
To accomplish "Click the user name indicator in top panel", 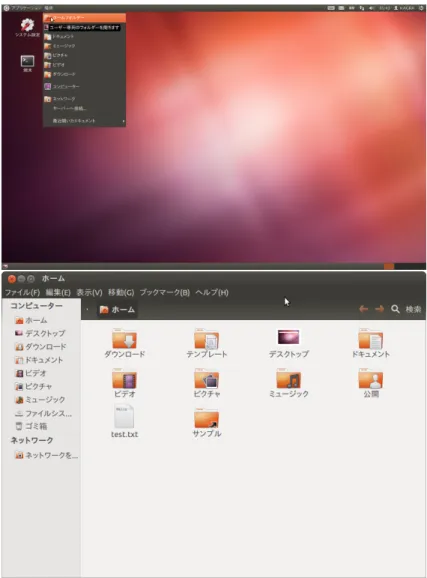I will click(404, 8).
